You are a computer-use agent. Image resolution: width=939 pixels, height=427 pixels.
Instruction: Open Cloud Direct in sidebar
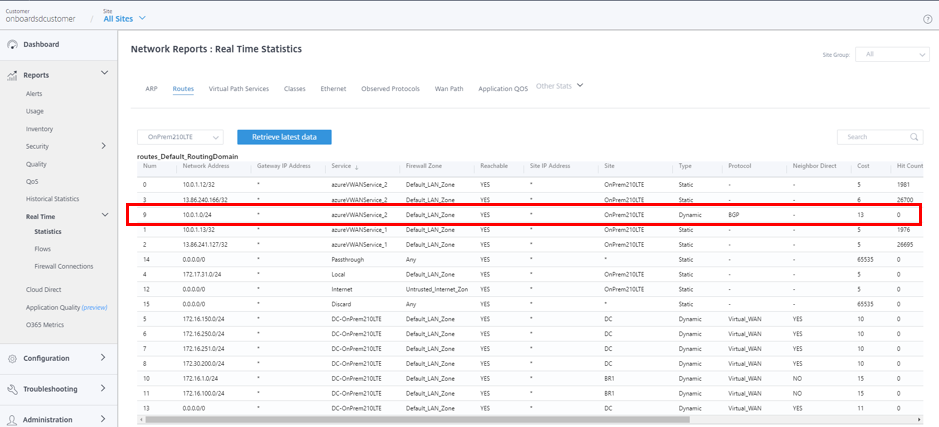point(44,289)
